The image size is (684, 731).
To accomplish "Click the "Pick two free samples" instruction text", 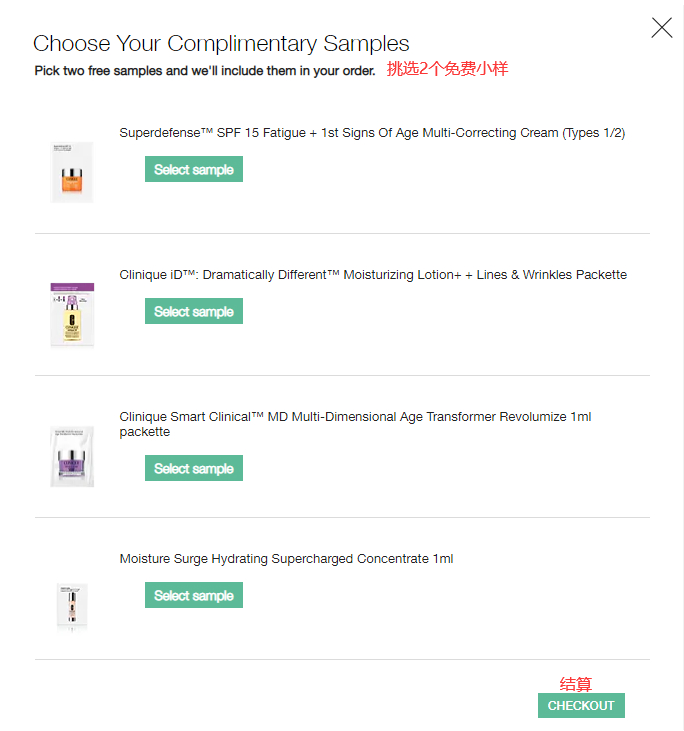I will [205, 71].
